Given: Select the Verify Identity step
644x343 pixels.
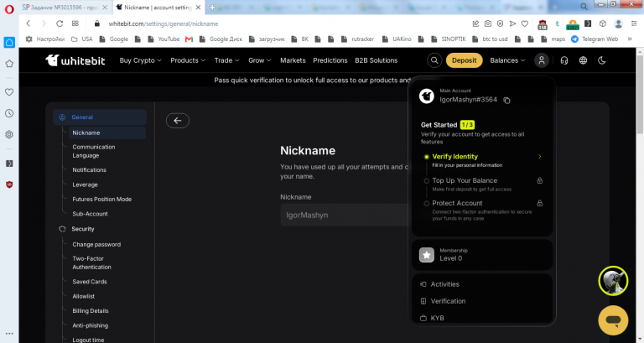Looking at the screenshot, I should click(x=482, y=160).
